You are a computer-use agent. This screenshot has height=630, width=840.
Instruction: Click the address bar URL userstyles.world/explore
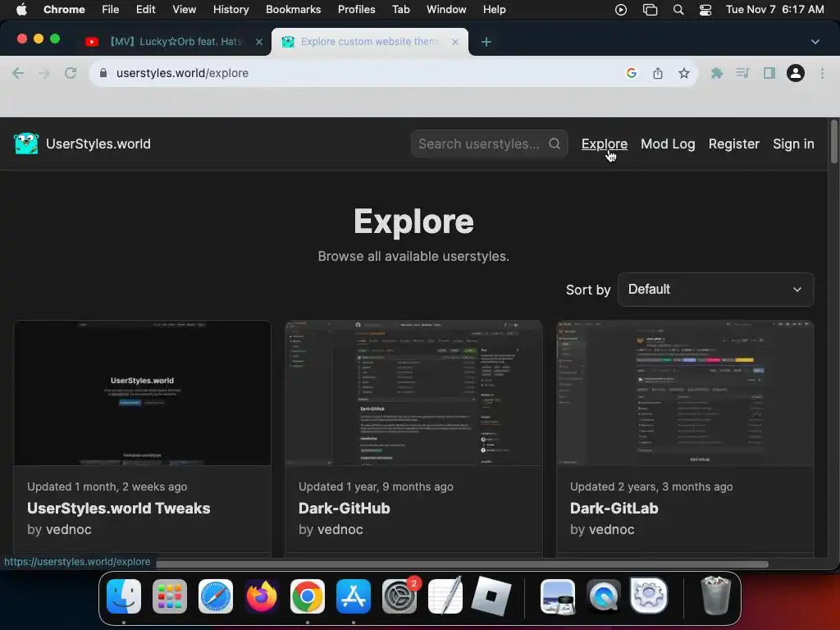pos(182,73)
